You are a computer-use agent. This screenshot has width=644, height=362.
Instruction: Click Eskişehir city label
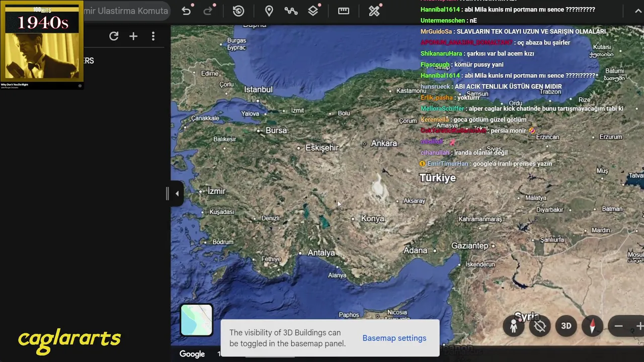[x=322, y=148]
